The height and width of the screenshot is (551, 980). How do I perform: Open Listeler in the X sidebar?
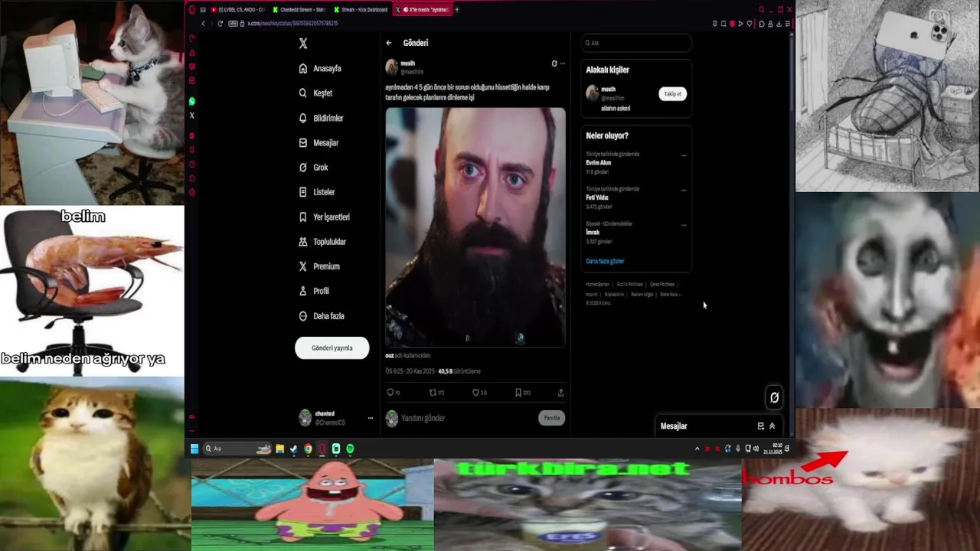(317, 192)
